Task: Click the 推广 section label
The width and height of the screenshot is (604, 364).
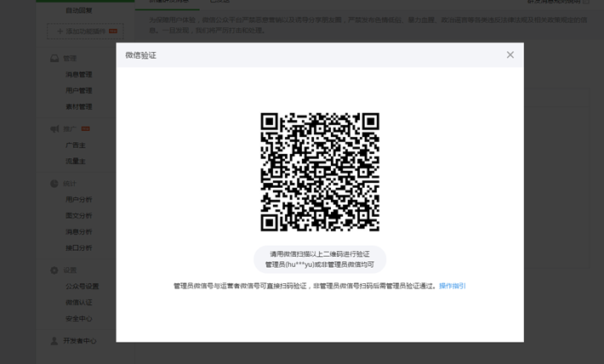Action: (x=70, y=129)
